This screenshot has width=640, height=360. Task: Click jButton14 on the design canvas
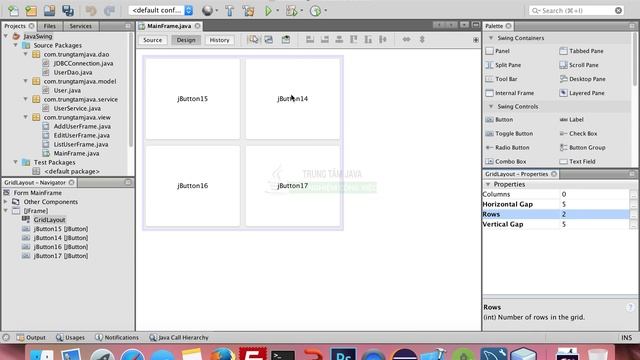click(293, 98)
